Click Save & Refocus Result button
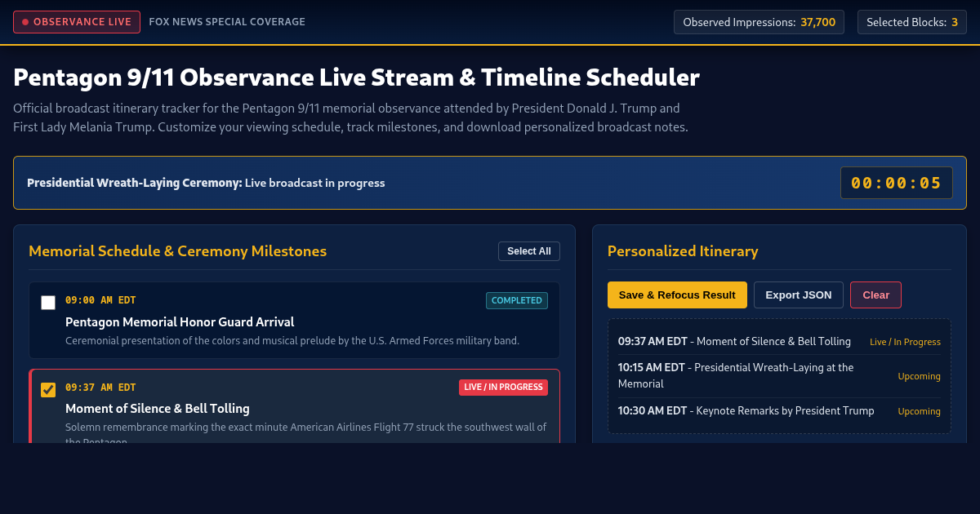Viewport: 980px width, 514px height. coord(677,295)
